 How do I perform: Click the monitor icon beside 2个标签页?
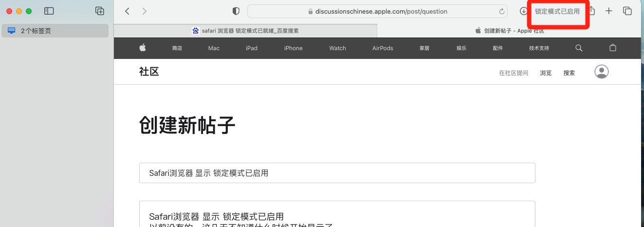(x=12, y=31)
